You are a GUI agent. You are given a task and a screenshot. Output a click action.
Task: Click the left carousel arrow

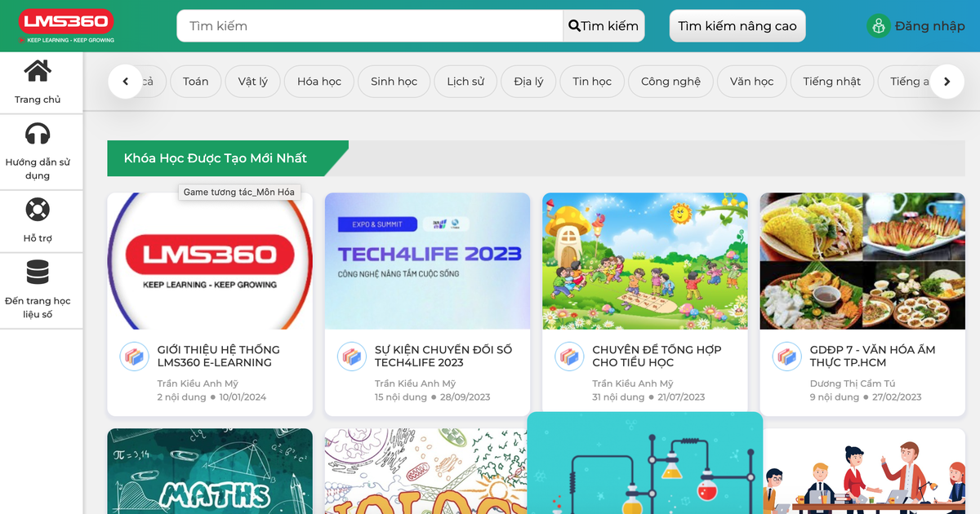point(125,82)
